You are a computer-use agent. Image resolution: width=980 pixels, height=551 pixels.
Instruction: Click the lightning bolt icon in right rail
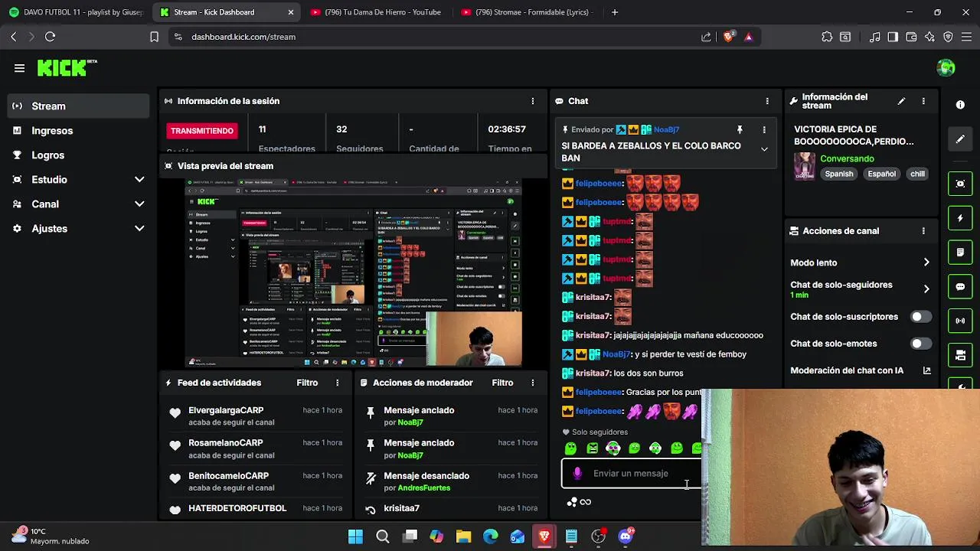tap(960, 218)
